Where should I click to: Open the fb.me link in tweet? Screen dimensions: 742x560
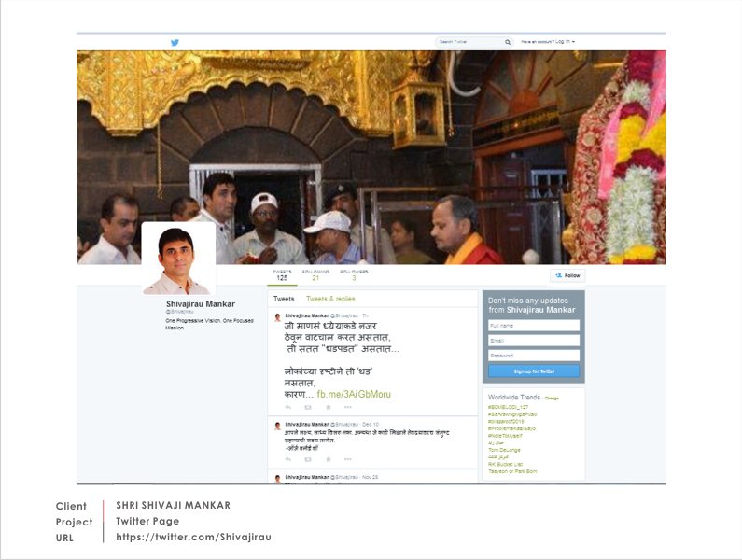click(354, 394)
